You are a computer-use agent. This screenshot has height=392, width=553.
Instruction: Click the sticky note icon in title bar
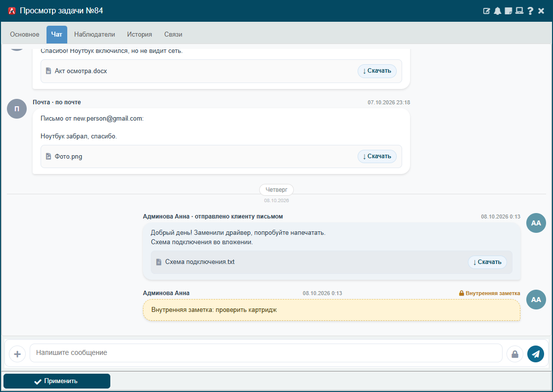tap(508, 11)
